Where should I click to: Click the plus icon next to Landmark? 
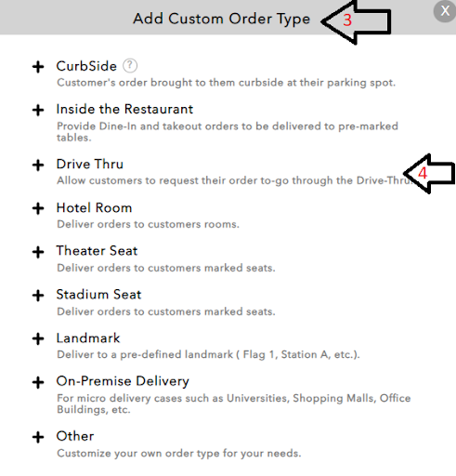point(38,338)
